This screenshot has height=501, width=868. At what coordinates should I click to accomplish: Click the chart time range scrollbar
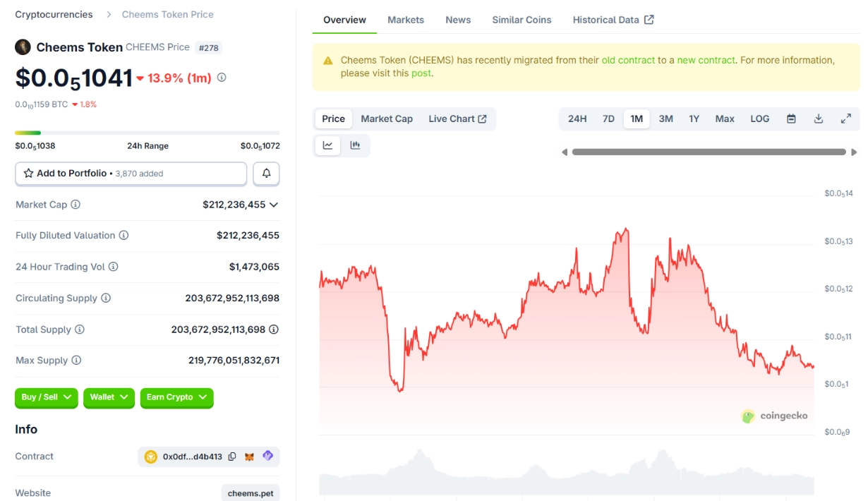click(x=709, y=152)
